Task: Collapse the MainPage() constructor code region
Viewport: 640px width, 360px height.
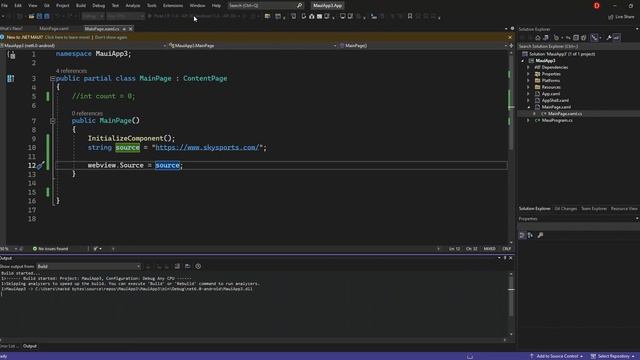Action: [52, 121]
